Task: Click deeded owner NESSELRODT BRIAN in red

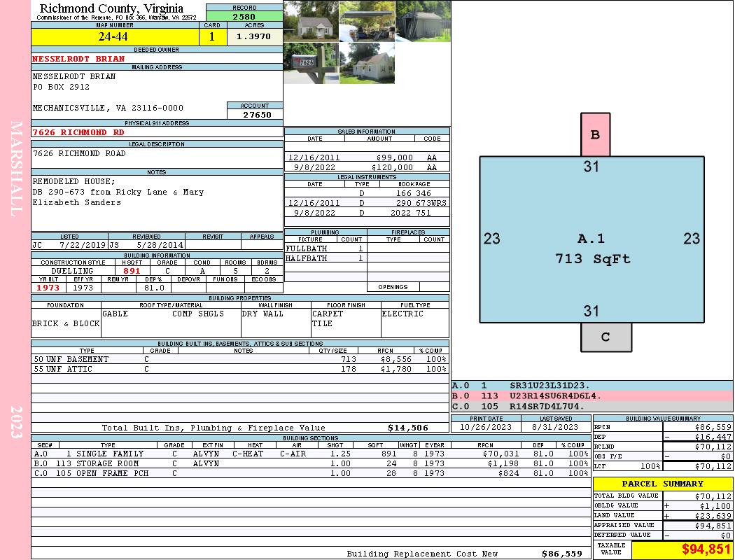Action: (x=78, y=59)
